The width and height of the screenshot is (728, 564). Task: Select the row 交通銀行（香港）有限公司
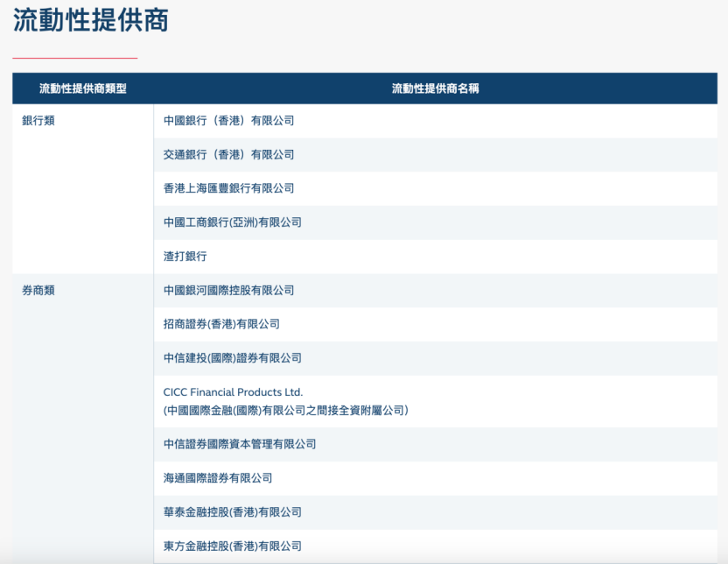coord(436,155)
